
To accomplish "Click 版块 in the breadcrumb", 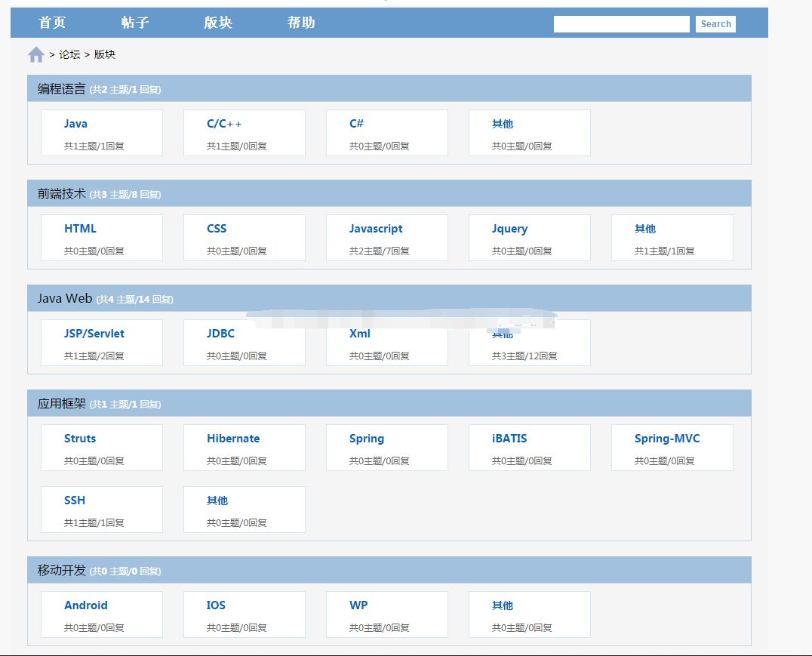I will 105,54.
